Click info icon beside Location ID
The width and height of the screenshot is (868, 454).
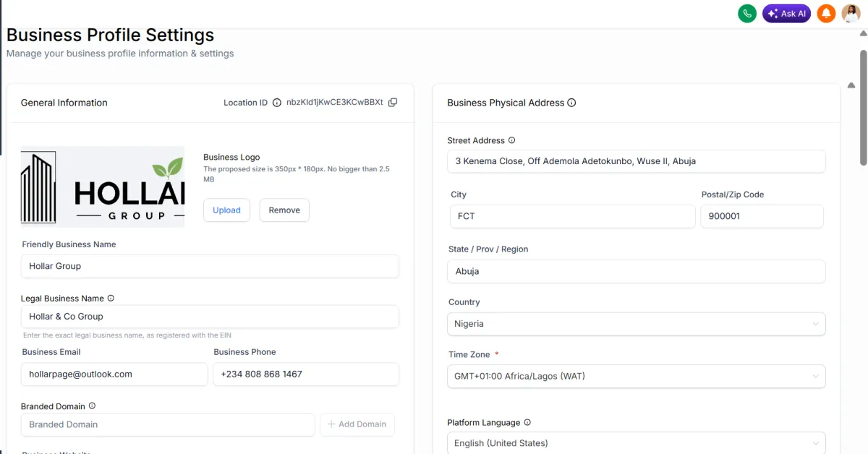pyautogui.click(x=276, y=103)
